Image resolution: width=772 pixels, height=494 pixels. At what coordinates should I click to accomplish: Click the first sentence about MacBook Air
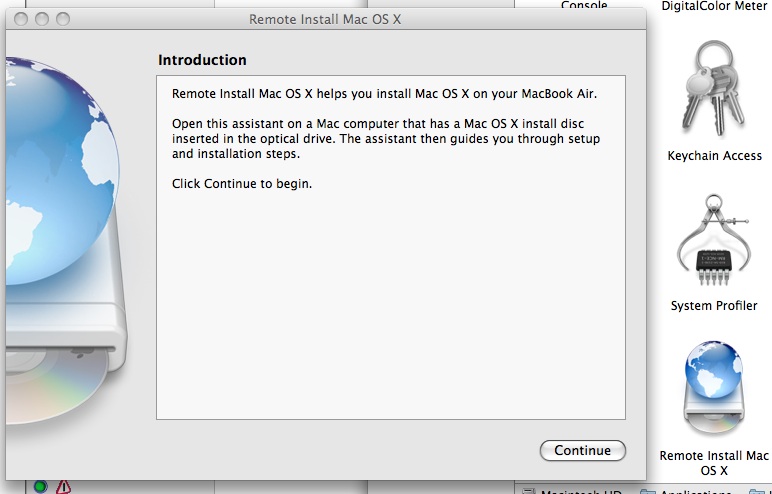(x=384, y=94)
